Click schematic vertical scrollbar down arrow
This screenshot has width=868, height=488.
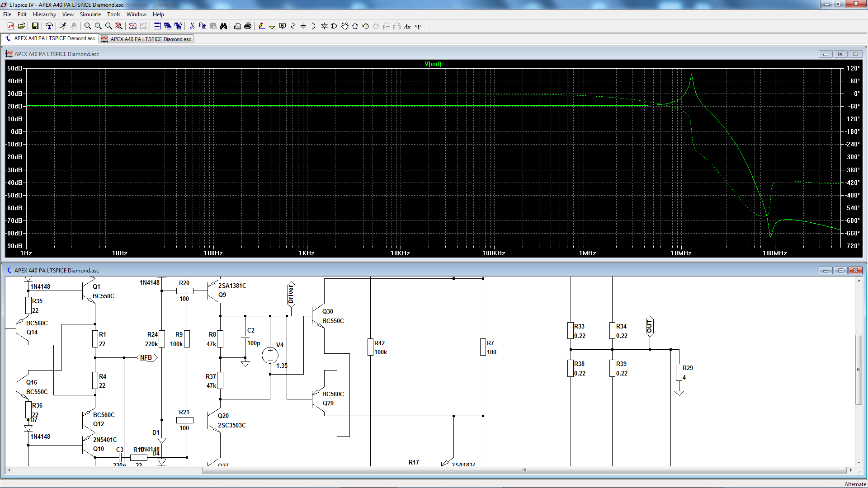click(x=859, y=462)
